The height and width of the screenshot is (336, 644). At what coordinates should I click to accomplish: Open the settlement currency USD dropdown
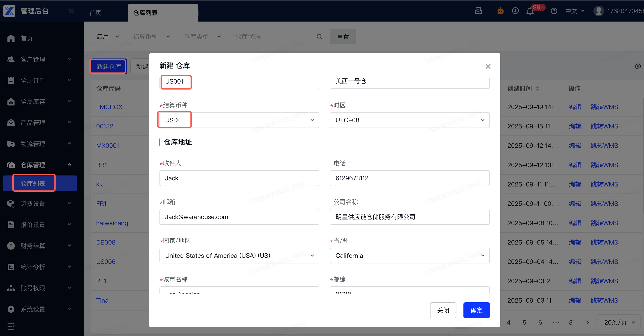[x=239, y=120]
